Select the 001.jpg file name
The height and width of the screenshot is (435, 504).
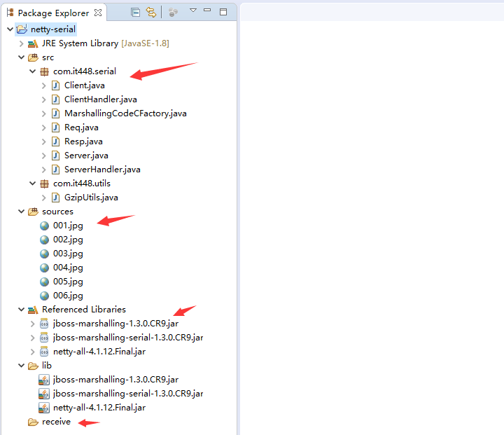click(x=68, y=226)
